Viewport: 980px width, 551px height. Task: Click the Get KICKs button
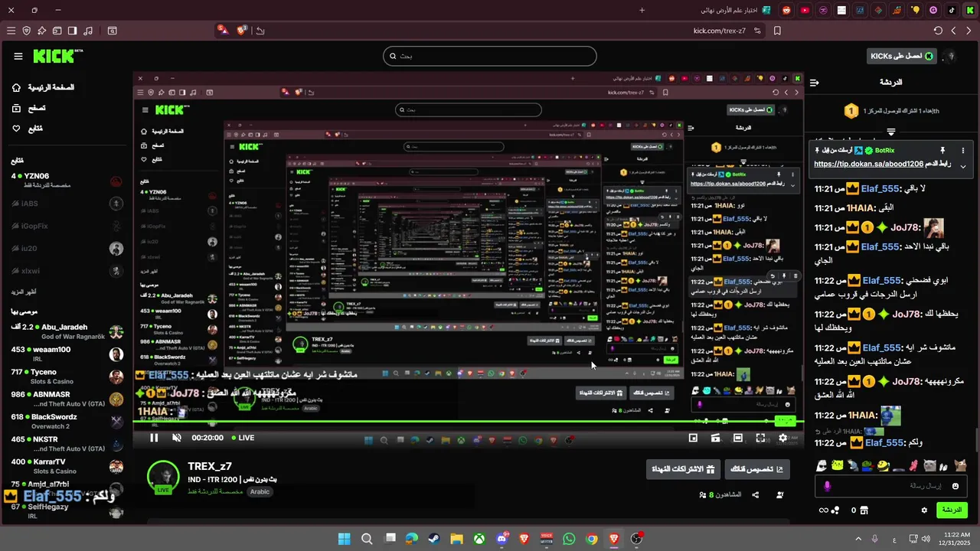pyautogui.click(x=902, y=56)
